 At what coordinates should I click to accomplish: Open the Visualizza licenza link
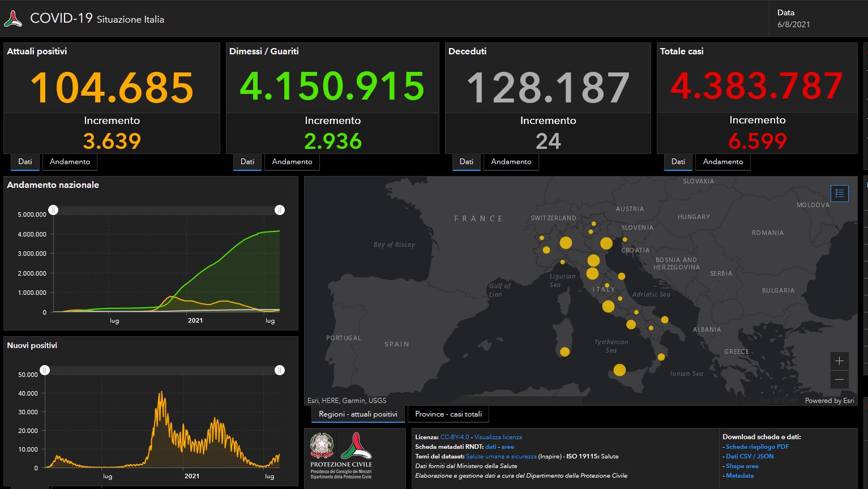tap(498, 437)
